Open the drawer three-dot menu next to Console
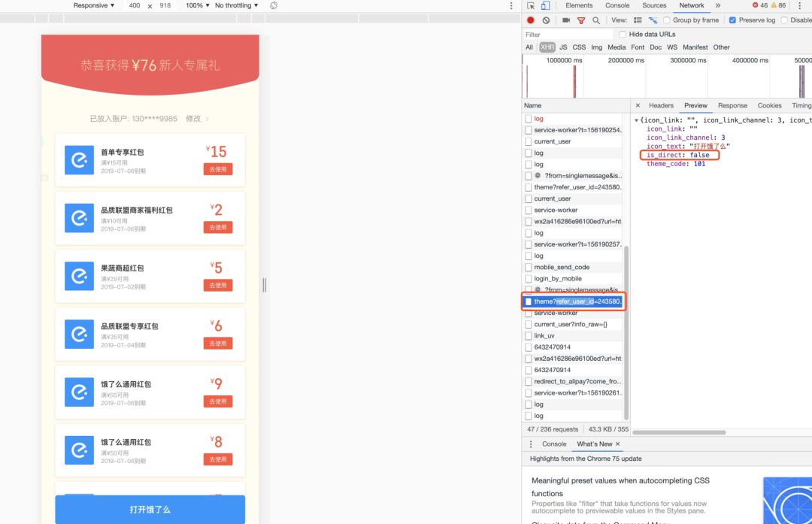The image size is (812, 524). point(530,444)
